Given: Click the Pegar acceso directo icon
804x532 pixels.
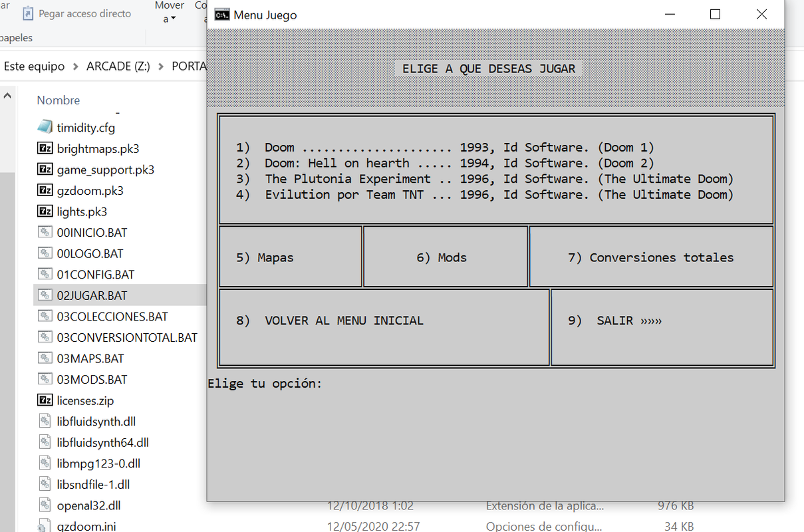Looking at the screenshot, I should pos(28,13).
